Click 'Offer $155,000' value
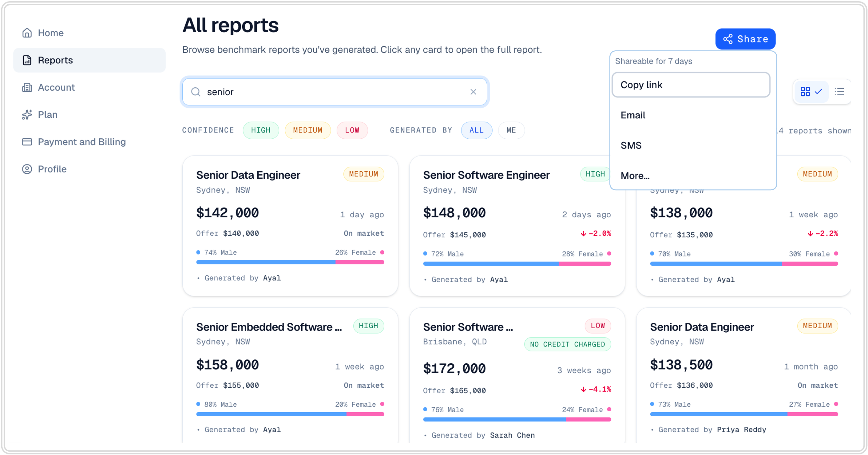Screen dimensions: 868x455 (228, 385)
